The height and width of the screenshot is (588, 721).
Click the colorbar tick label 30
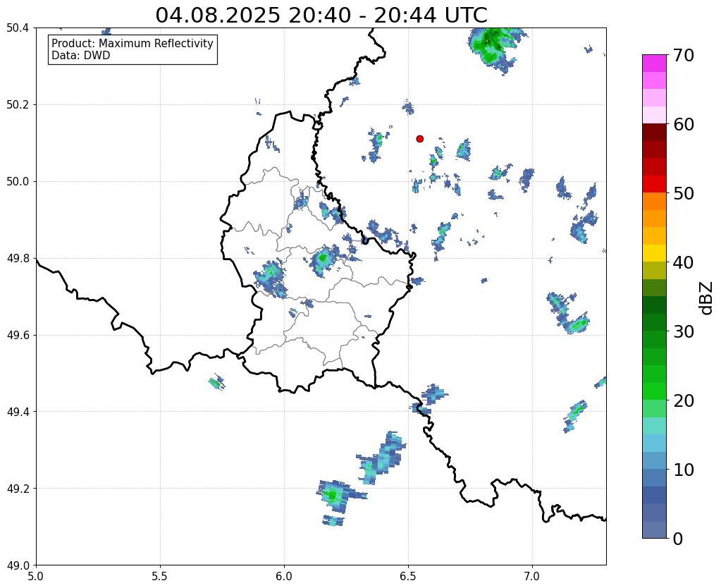pos(684,331)
